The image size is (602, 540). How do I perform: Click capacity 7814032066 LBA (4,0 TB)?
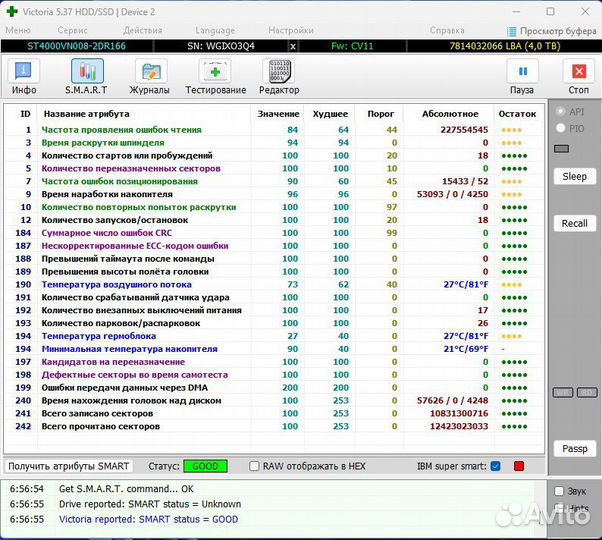[505, 46]
